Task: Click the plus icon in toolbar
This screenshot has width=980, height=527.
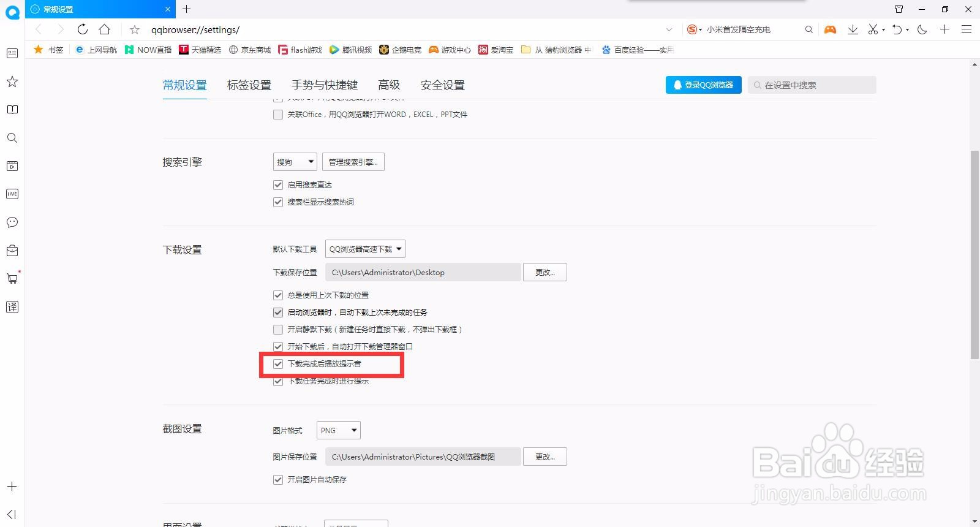Action: pos(944,29)
